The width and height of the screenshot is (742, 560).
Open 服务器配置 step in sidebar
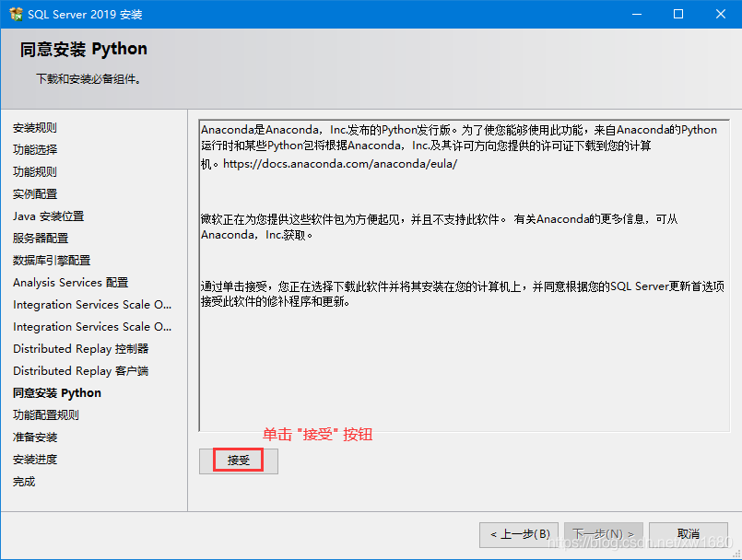(x=41, y=239)
